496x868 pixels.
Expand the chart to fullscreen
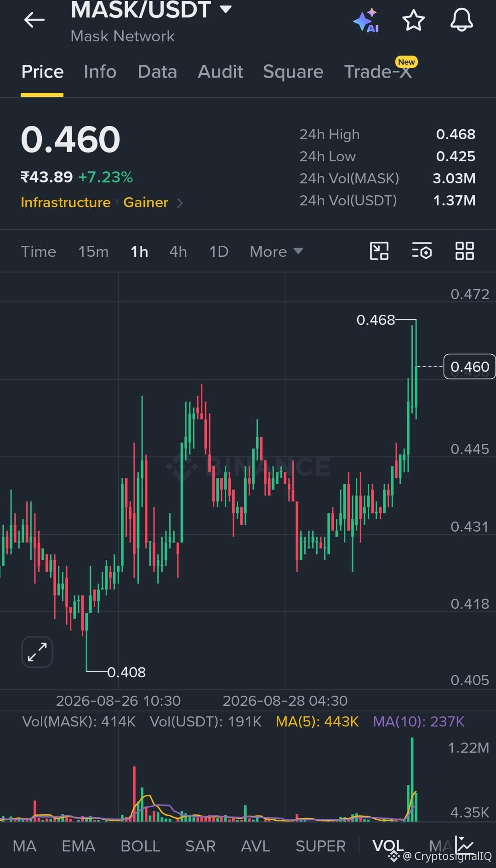tap(37, 652)
